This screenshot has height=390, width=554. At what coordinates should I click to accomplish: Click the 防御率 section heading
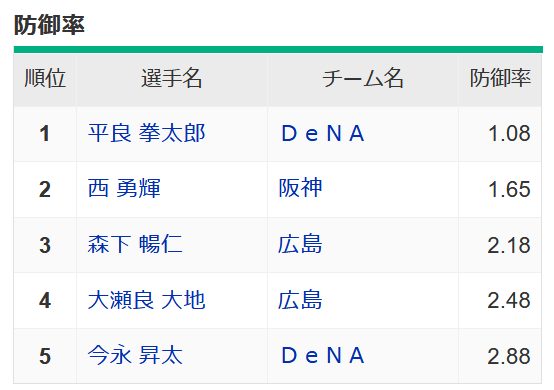[x=49, y=25]
